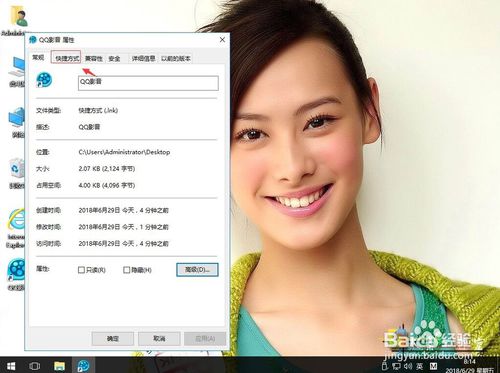The height and width of the screenshot is (373, 500).
Task: Click the 应用(A) button
Action: pyautogui.click(x=205, y=338)
